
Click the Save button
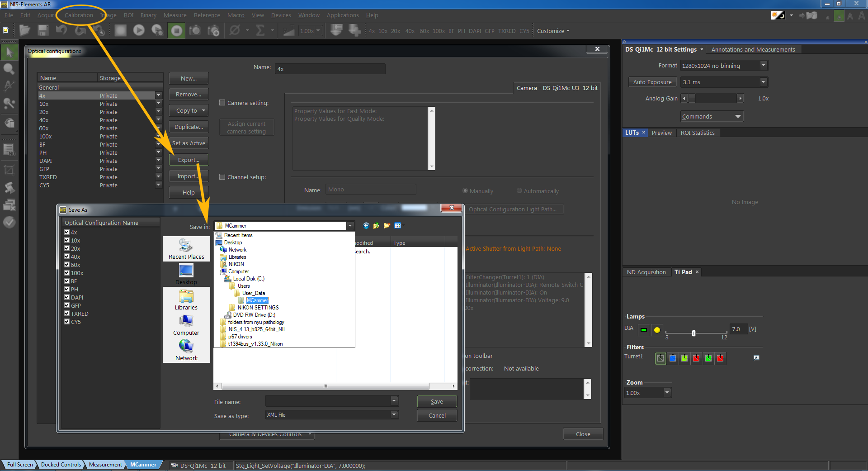(437, 401)
